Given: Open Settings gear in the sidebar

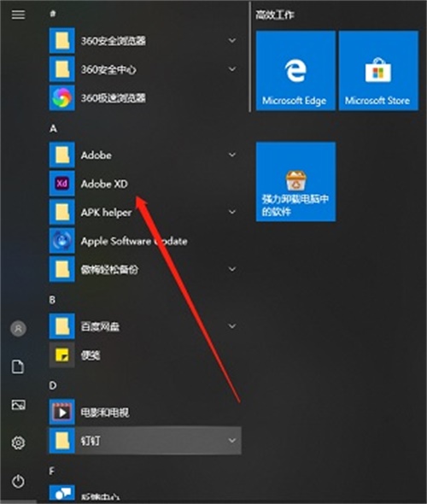Looking at the screenshot, I should tap(18, 443).
